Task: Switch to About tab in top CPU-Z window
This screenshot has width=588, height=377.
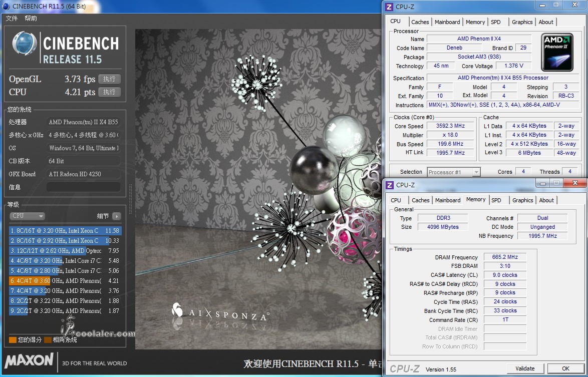Action: point(546,22)
